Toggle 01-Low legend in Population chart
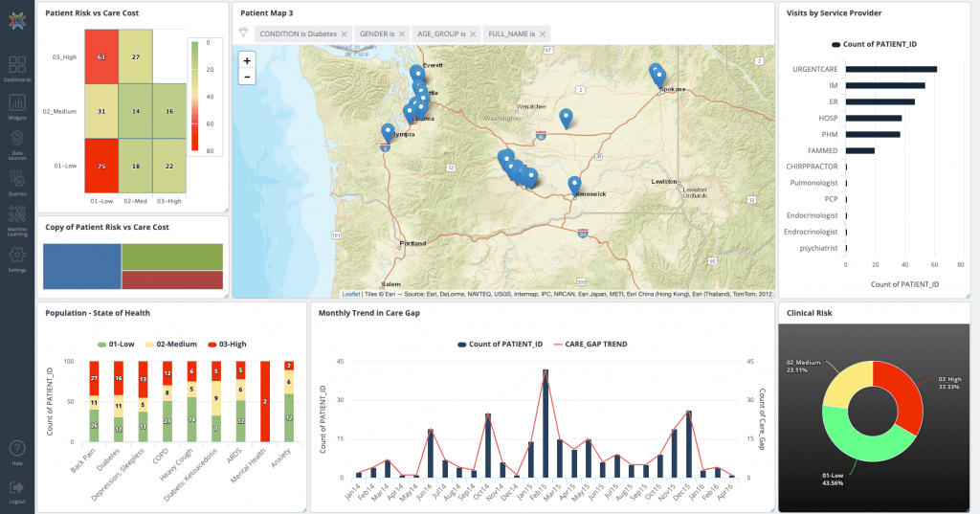This screenshot has width=980, height=514. [x=117, y=343]
